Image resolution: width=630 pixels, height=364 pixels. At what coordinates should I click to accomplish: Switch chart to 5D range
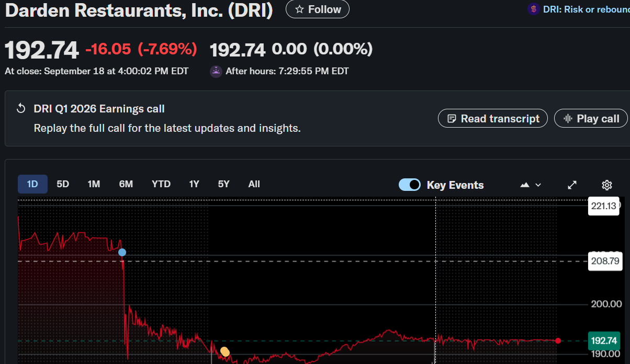click(63, 184)
